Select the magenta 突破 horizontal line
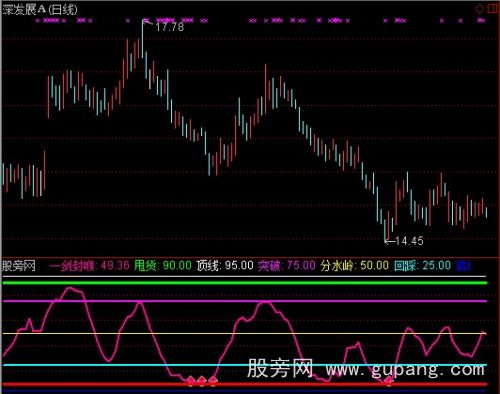Image resolution: width=500 pixels, height=394 pixels. [245, 301]
